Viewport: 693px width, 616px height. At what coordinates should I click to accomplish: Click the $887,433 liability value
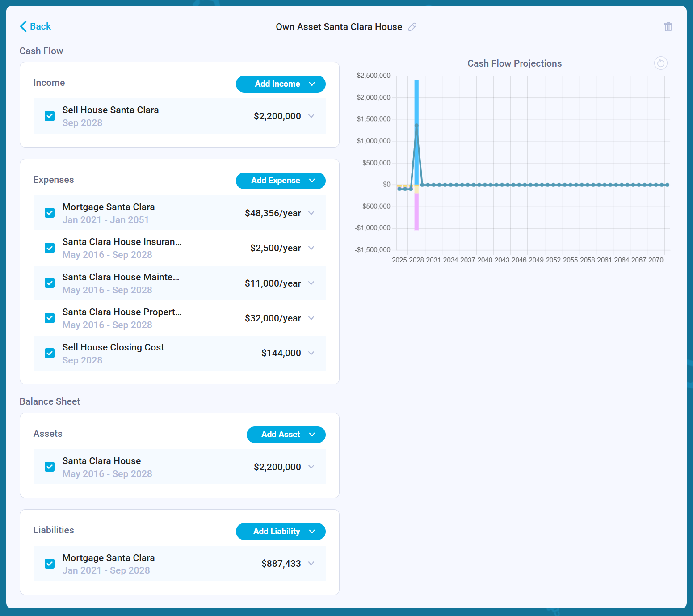[281, 564]
